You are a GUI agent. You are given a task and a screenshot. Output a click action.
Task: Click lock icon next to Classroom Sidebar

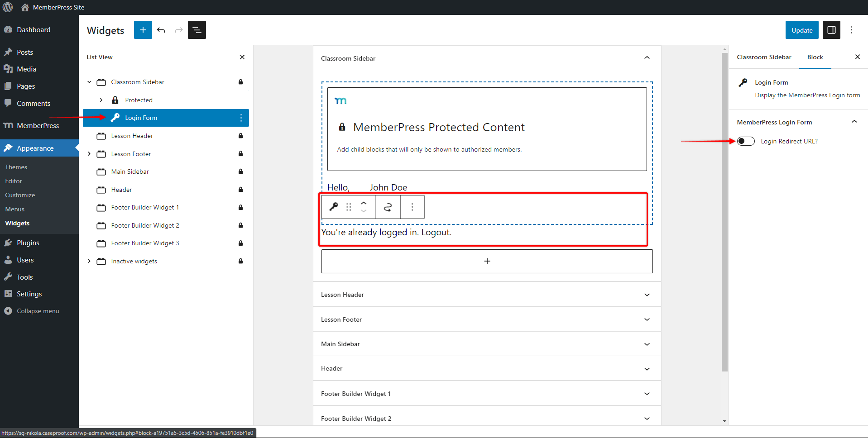(241, 82)
